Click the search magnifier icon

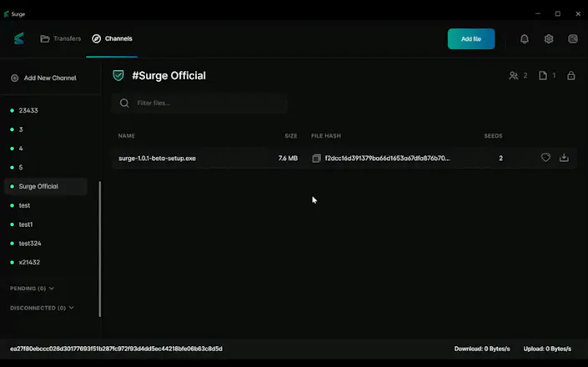click(x=124, y=103)
